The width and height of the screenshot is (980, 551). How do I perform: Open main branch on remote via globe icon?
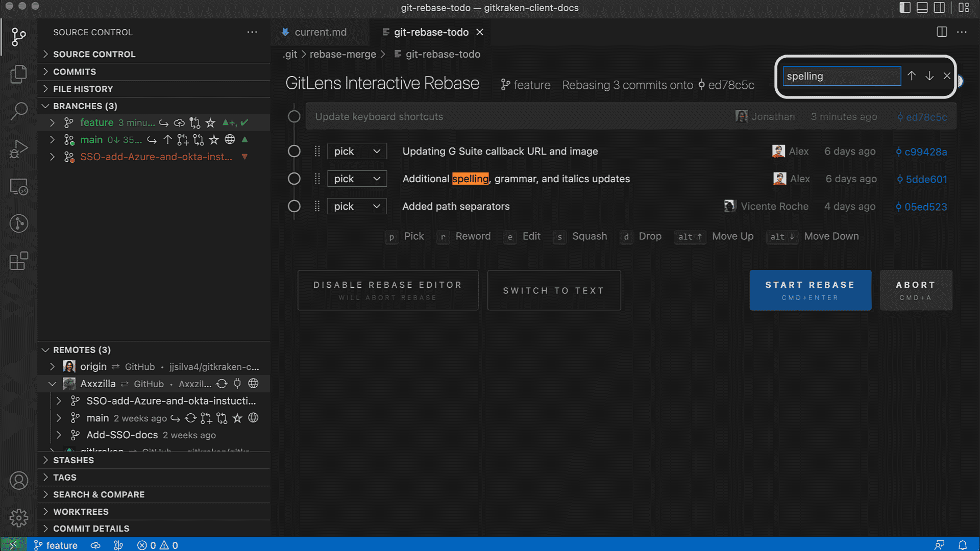(230, 139)
